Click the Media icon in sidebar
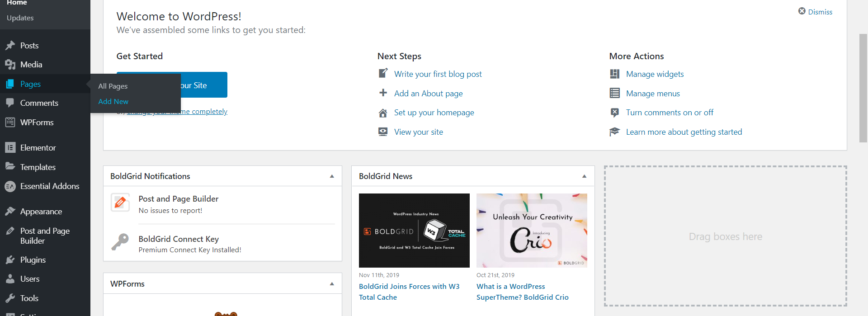 [10, 65]
